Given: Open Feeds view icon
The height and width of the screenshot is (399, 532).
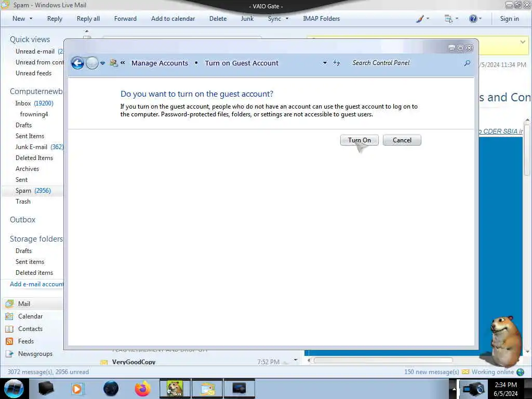Looking at the screenshot, I should coord(9,341).
